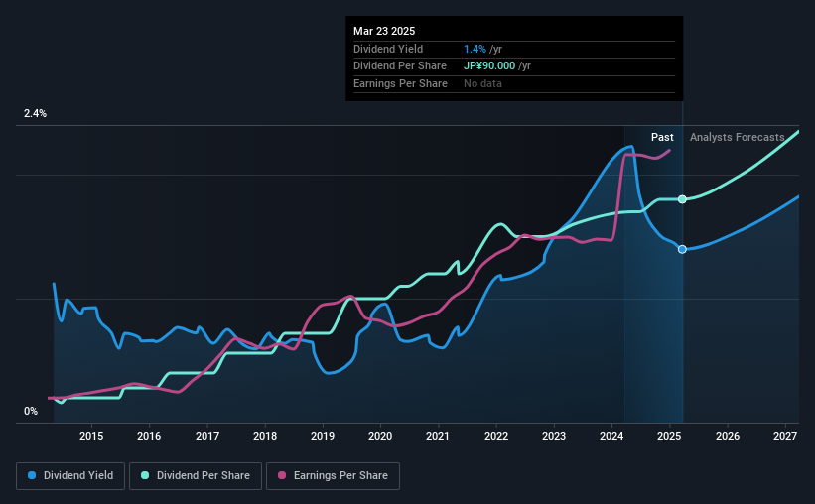Viewport: 815px width, 504px height.
Task: Toggle the Earnings Per Share legend button
Action: [333, 476]
